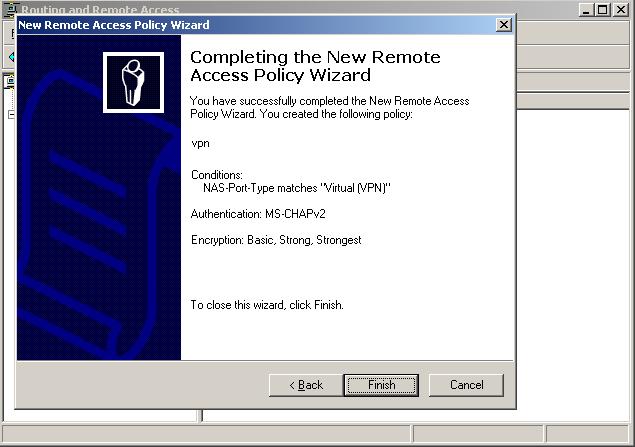Minimize the Routing and Remote Access window
635x447 pixels.
coord(586,10)
